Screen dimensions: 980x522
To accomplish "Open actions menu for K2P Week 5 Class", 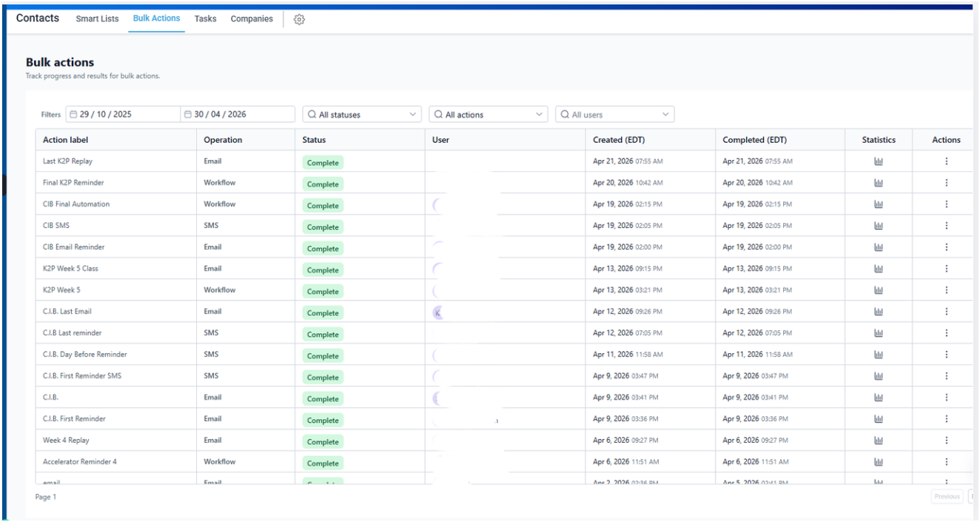I will [946, 269].
